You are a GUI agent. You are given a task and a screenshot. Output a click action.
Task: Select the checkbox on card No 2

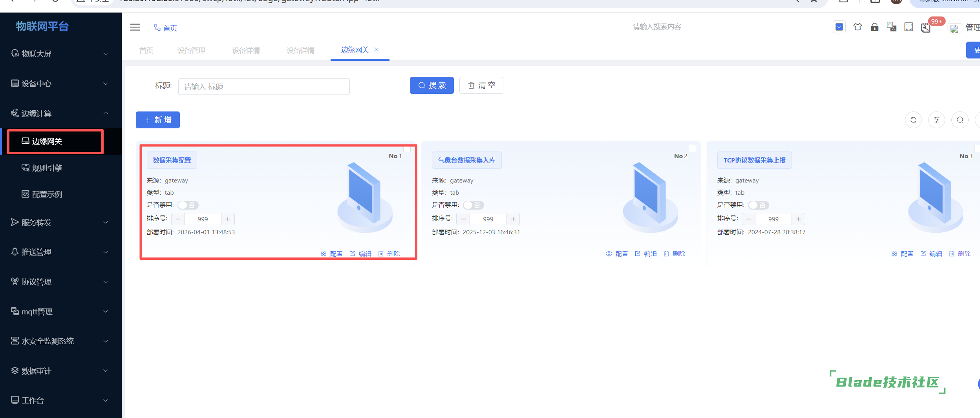tap(692, 149)
